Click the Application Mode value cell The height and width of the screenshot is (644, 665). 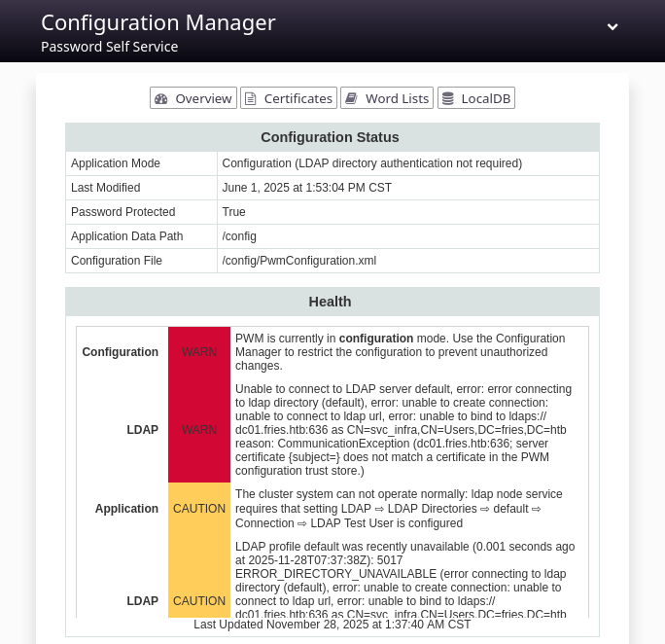pos(408,163)
